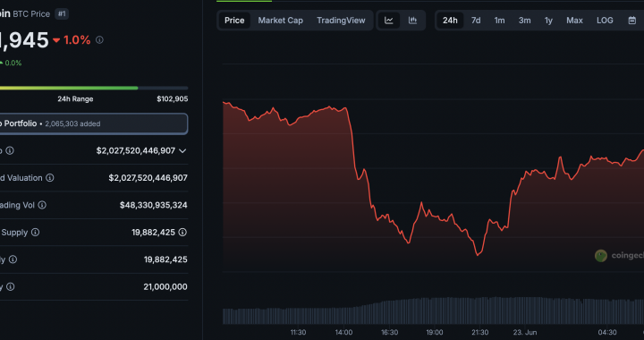Set chart range to 24h
Image resolution: width=644 pixels, height=340 pixels.
450,20
